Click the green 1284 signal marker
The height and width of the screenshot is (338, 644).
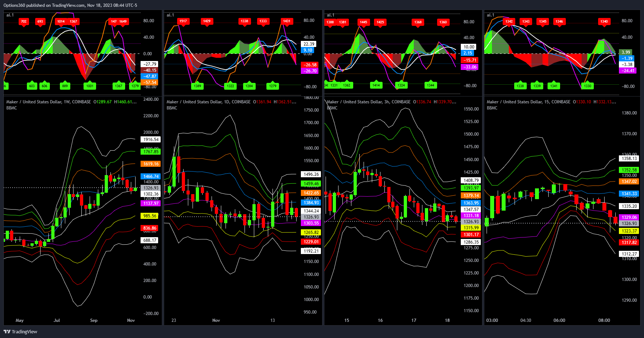[x=249, y=86]
